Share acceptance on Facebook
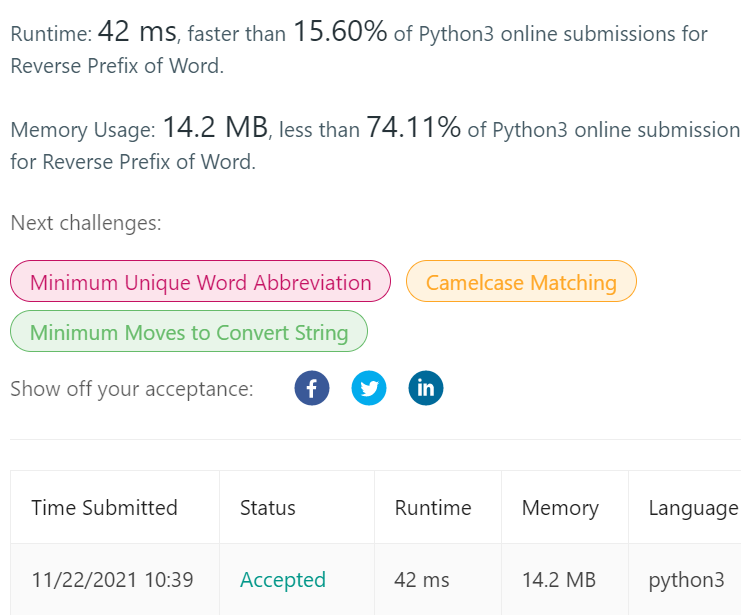This screenshot has width=741, height=615. (x=312, y=388)
